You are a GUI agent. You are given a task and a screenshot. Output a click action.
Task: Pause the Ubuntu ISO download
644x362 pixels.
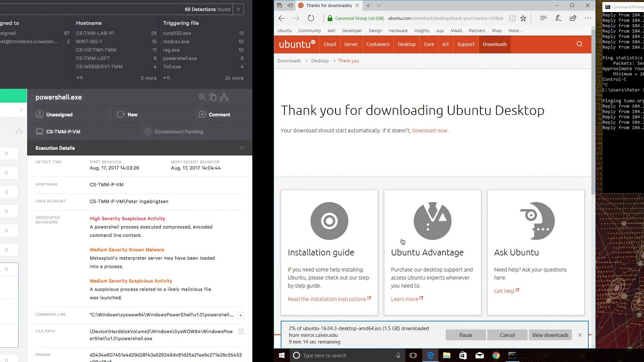[x=466, y=335]
